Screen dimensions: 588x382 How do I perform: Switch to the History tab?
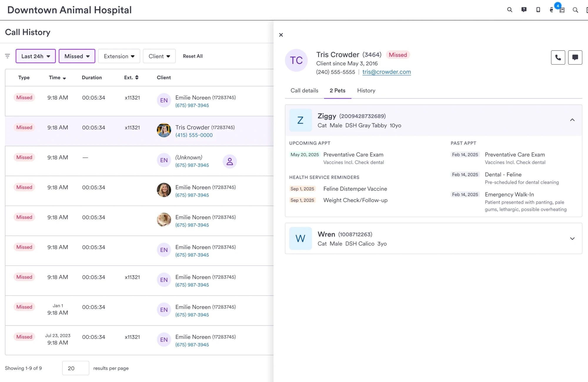tap(366, 91)
